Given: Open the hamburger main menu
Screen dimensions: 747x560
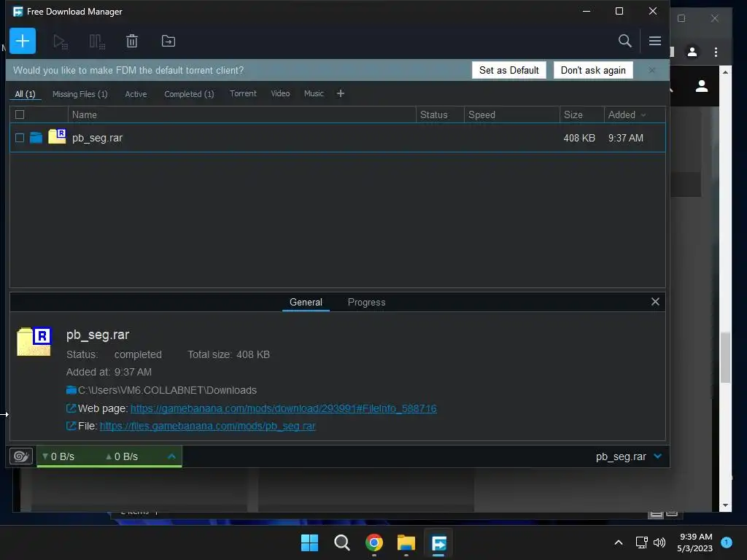Looking at the screenshot, I should tap(654, 41).
